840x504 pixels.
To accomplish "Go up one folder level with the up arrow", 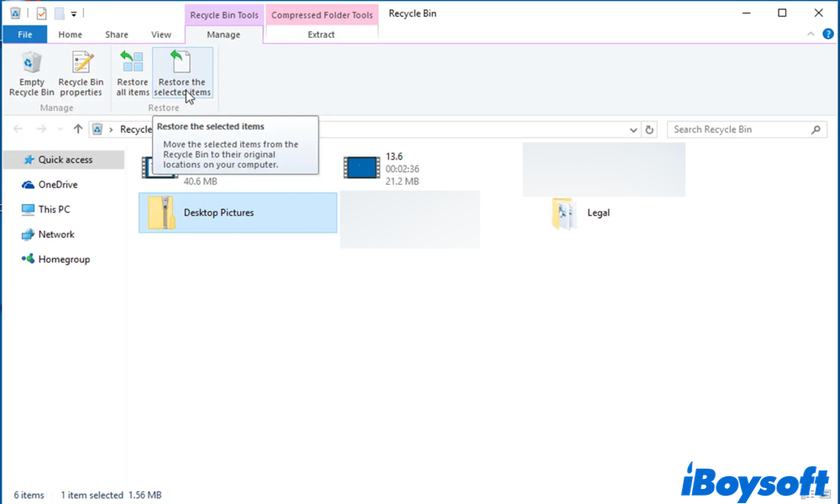I will click(x=78, y=129).
